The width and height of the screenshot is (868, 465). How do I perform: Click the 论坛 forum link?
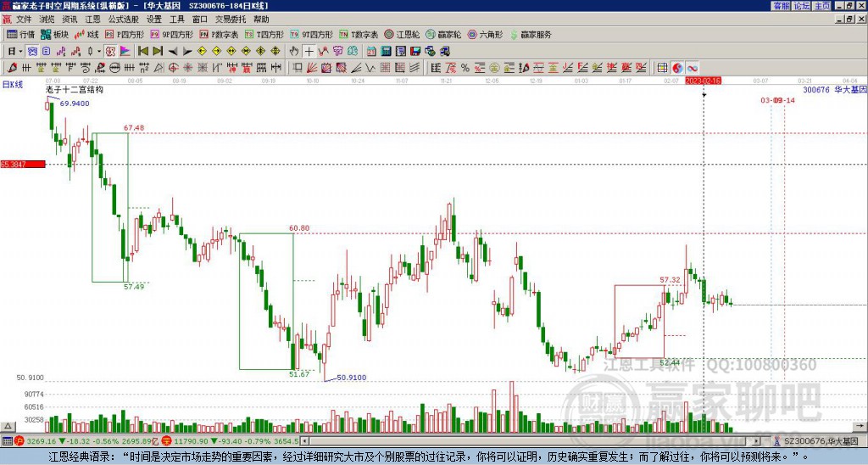801,5
